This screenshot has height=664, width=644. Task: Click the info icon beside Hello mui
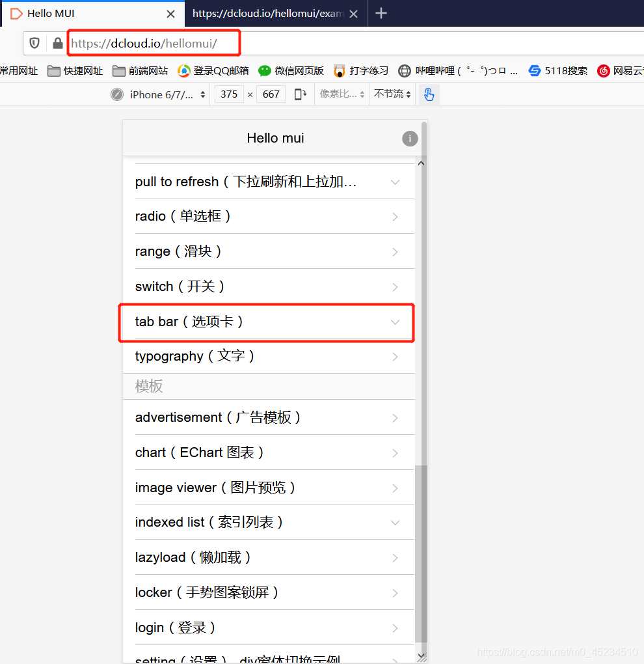(410, 139)
